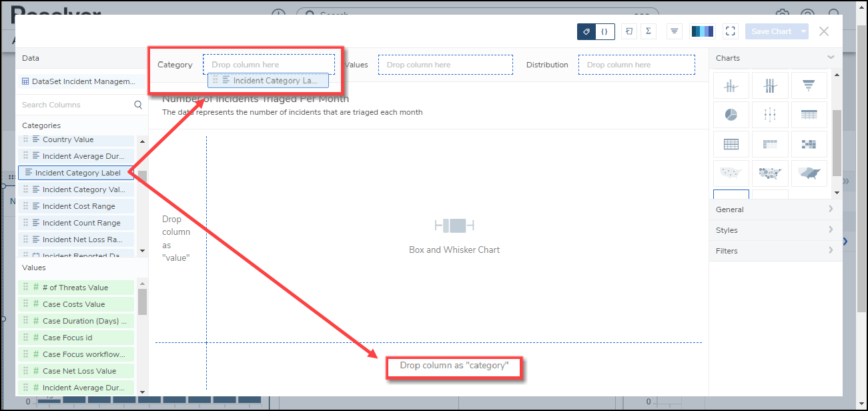868x411 pixels.
Task: Select the lollipop dot plot chart type
Action: point(770,115)
